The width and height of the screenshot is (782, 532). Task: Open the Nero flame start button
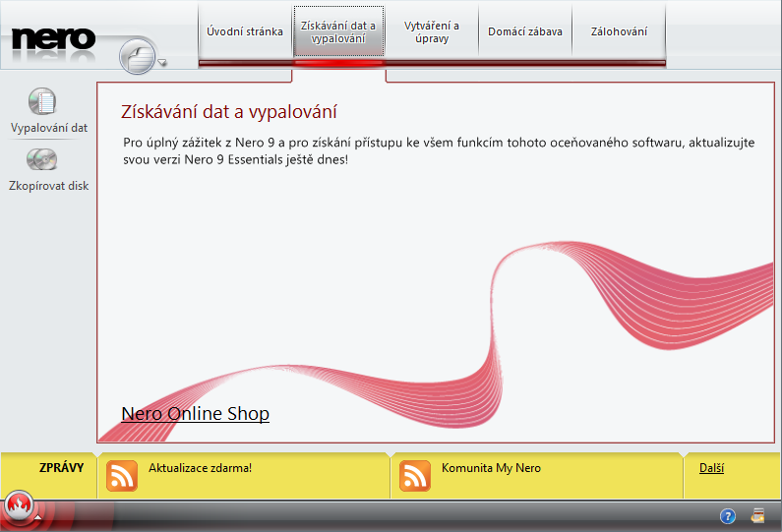tap(20, 506)
